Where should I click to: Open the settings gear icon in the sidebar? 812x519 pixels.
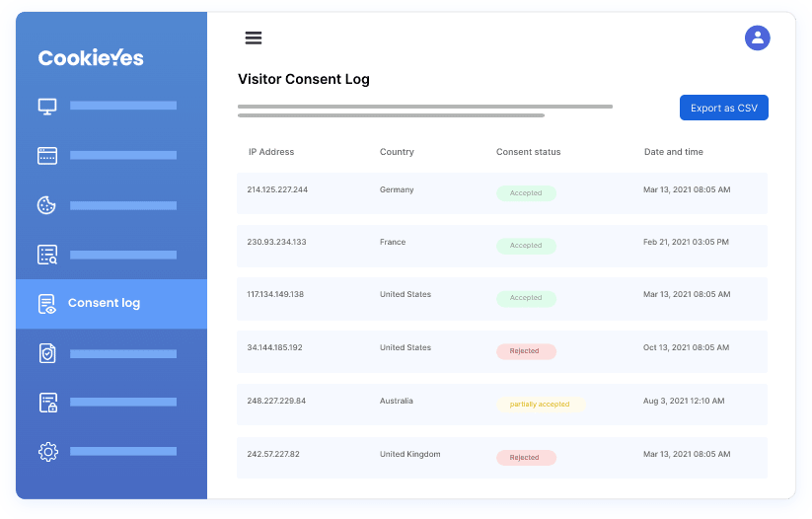pos(48,452)
